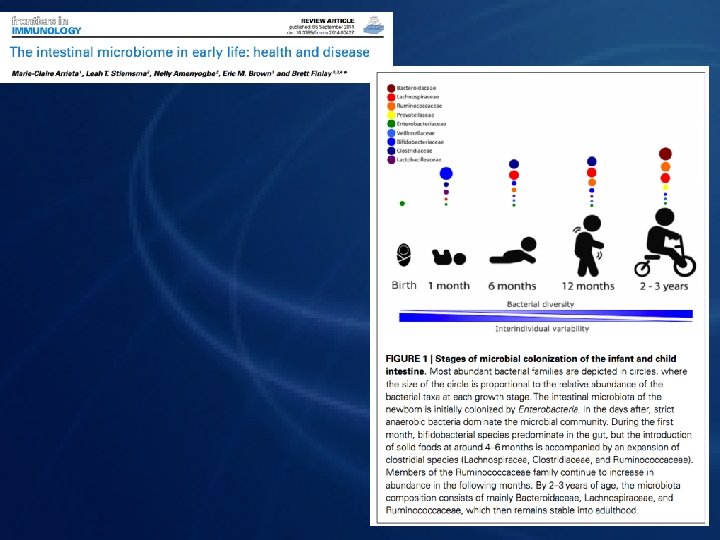Click the swaddled newborn icon above Birth
Image resolution: width=720 pixels, height=540 pixels.
(404, 255)
